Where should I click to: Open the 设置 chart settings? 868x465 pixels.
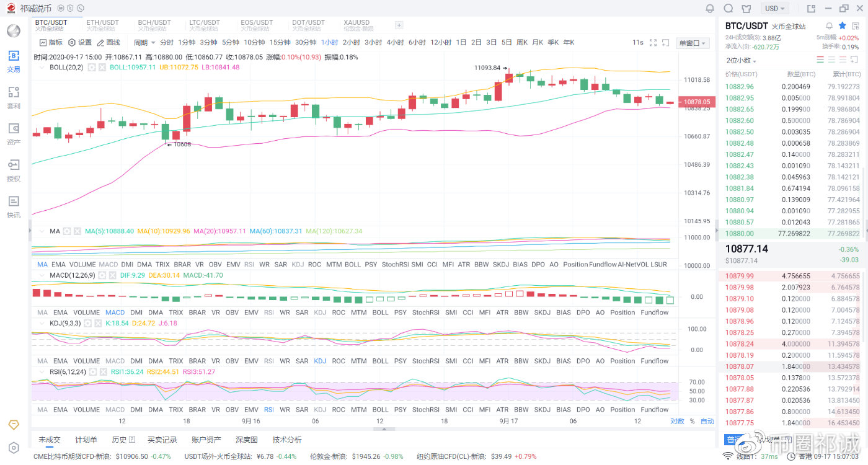[80, 43]
